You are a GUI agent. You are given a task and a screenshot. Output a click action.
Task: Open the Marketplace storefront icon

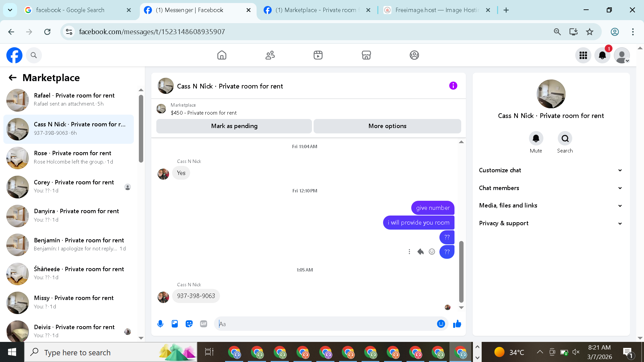[x=366, y=55]
